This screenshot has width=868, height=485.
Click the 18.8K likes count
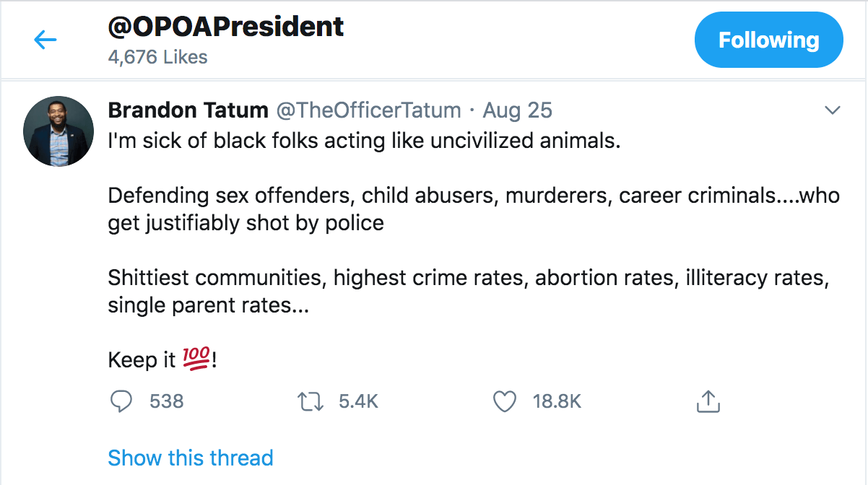pyautogui.click(x=557, y=401)
